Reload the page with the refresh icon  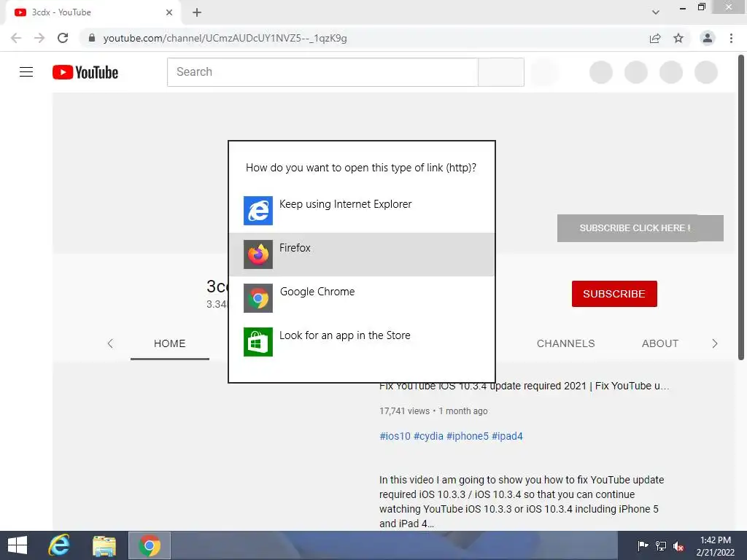pyautogui.click(x=63, y=38)
